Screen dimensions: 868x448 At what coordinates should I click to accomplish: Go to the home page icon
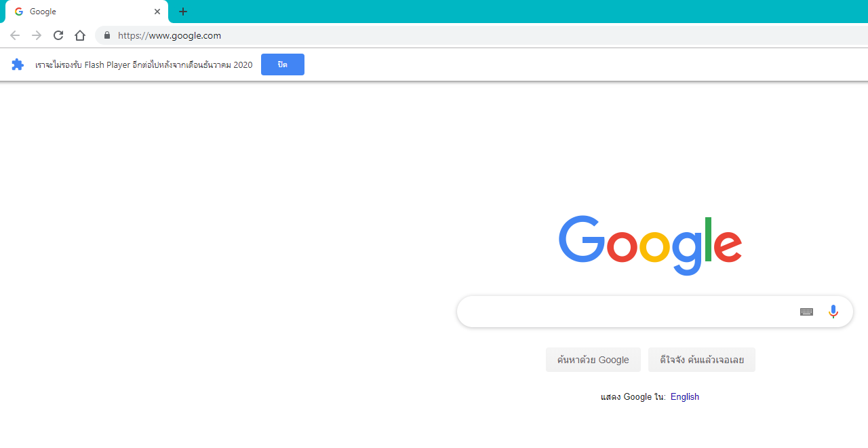point(80,35)
